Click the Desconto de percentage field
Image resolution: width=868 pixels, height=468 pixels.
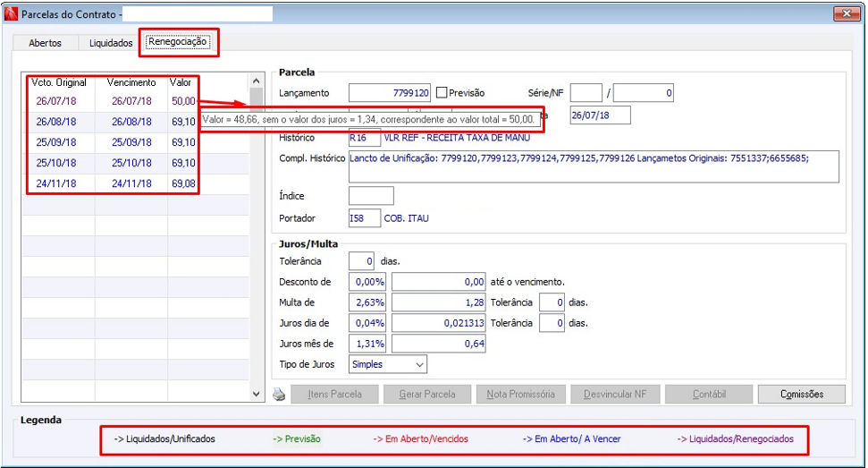click(x=367, y=282)
